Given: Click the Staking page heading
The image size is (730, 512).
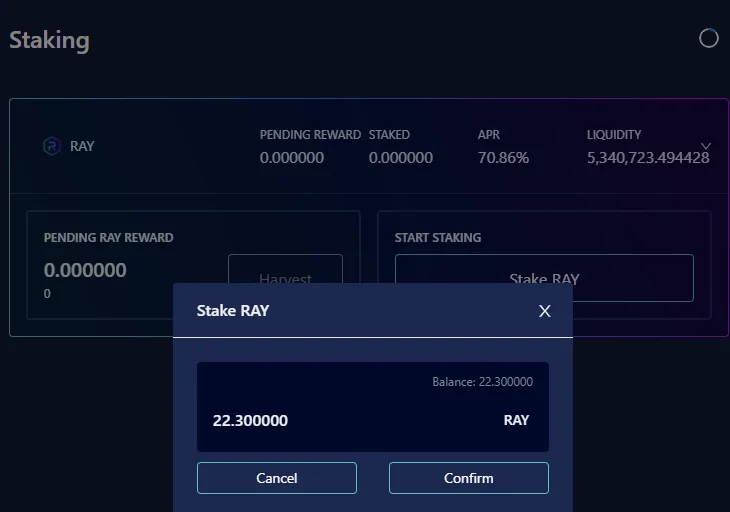Looking at the screenshot, I should [49, 40].
